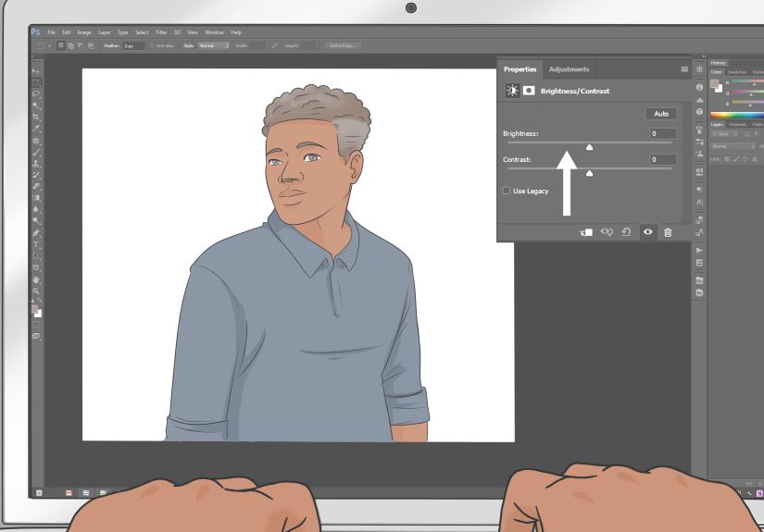Select the Rectangular Marquee tool in toolbox
Viewport: 764px width, 532px height.
[x=36, y=82]
